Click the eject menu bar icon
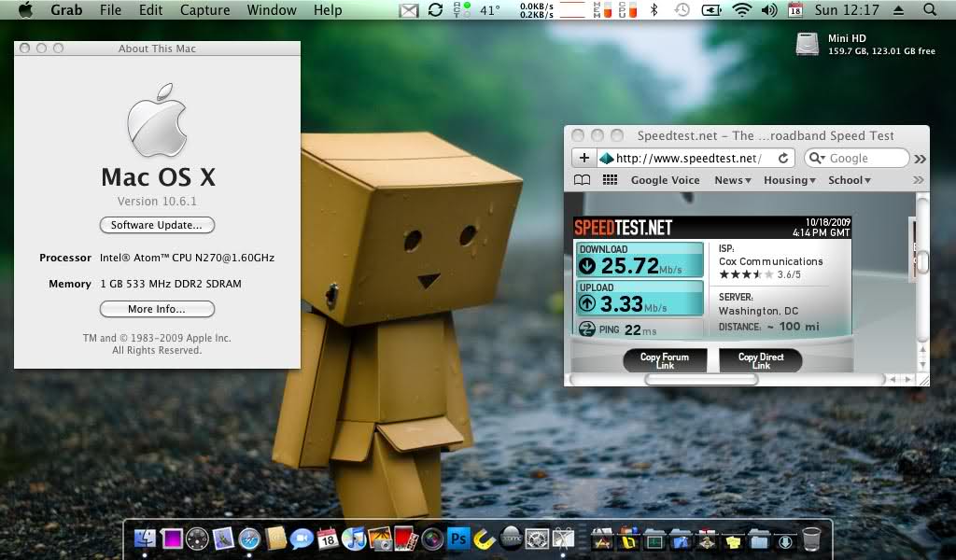Viewport: 956px width, 560px height. pos(899,10)
